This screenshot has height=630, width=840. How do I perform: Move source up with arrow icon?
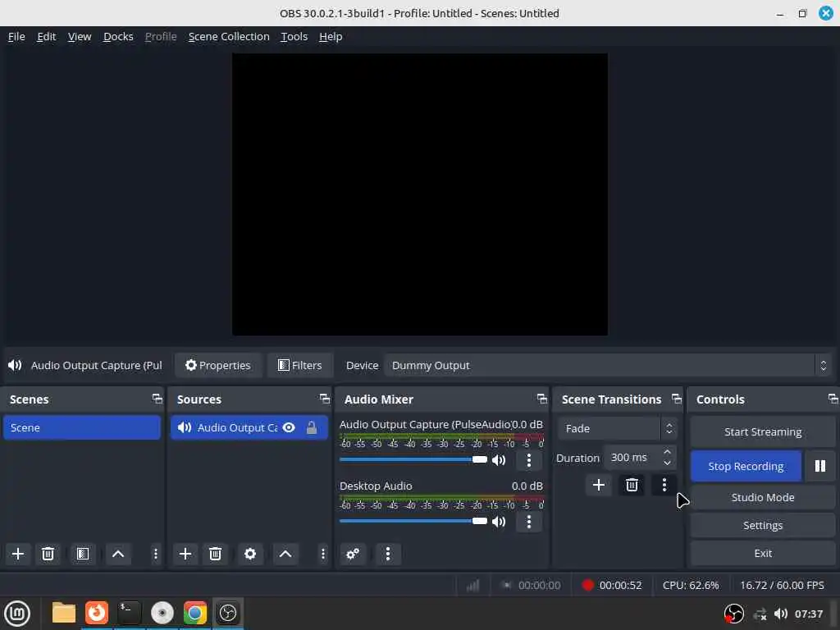tap(285, 554)
